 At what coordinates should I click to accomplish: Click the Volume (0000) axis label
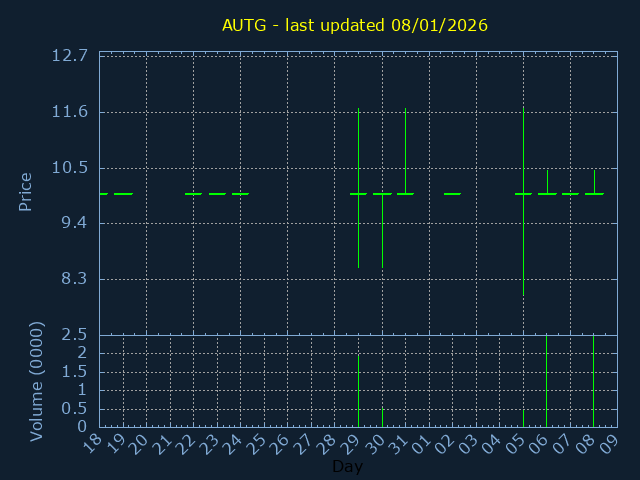[x=37, y=381]
